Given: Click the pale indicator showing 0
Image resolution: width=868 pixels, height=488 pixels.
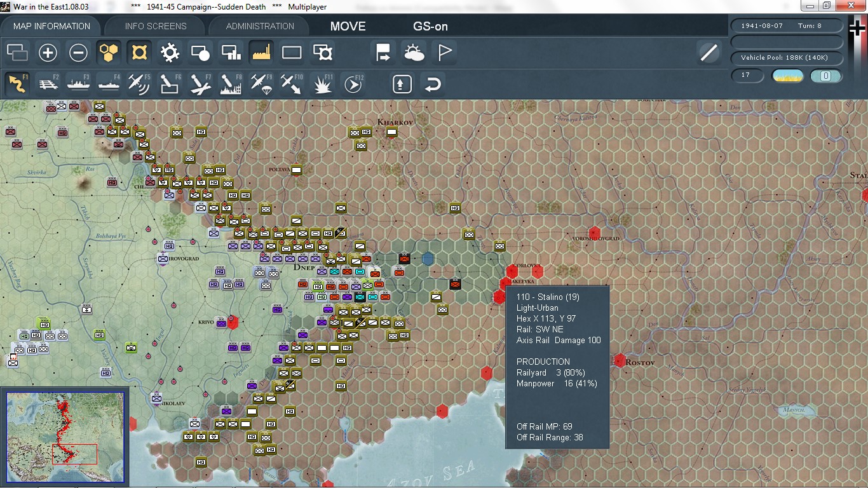Looking at the screenshot, I should pyautogui.click(x=826, y=76).
